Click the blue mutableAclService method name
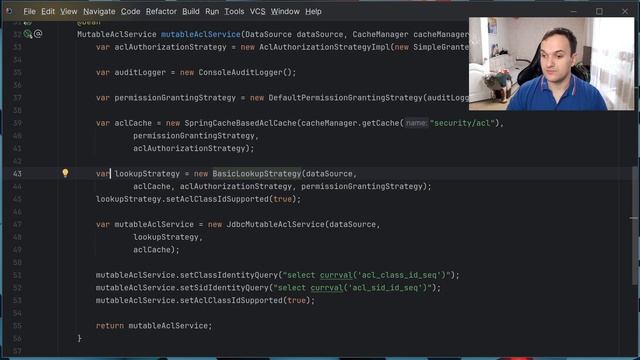The width and height of the screenshot is (640, 360). coord(201,34)
